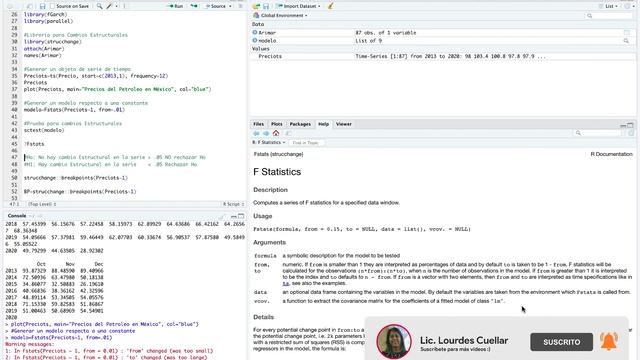This screenshot has height=360, width=640.
Task: Switch to the Files tab
Action: 258,124
